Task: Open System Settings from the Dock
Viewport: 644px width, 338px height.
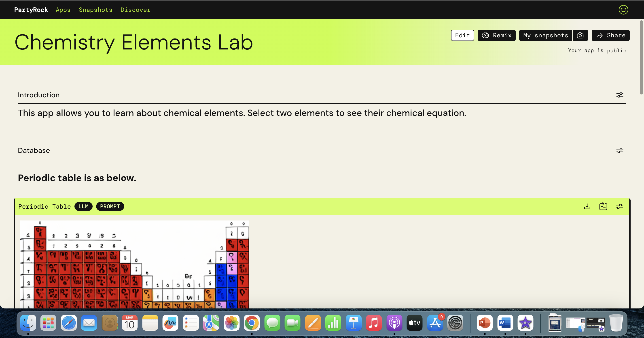Action: (x=455, y=323)
